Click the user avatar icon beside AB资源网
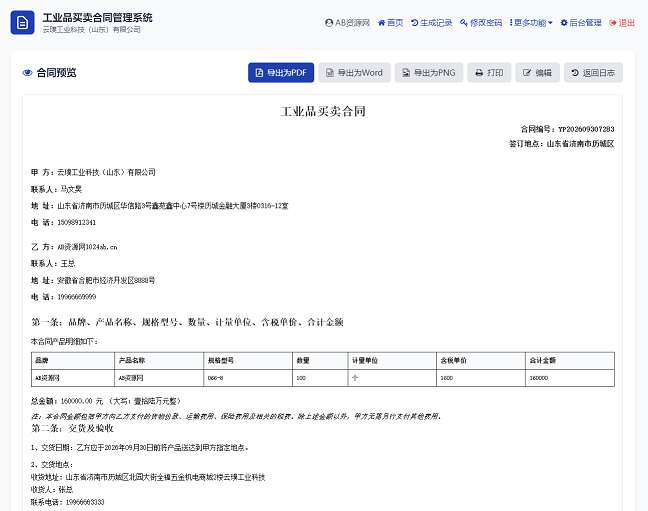 pyautogui.click(x=329, y=23)
